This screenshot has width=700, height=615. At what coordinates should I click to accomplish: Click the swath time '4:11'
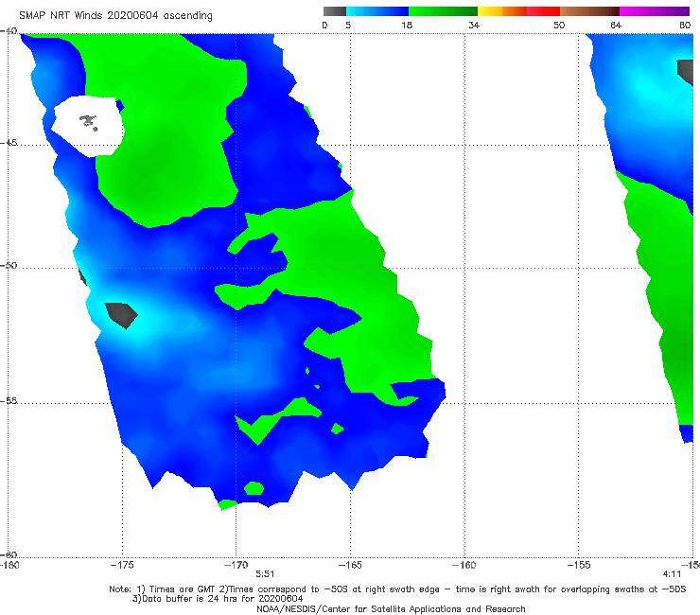click(672, 574)
